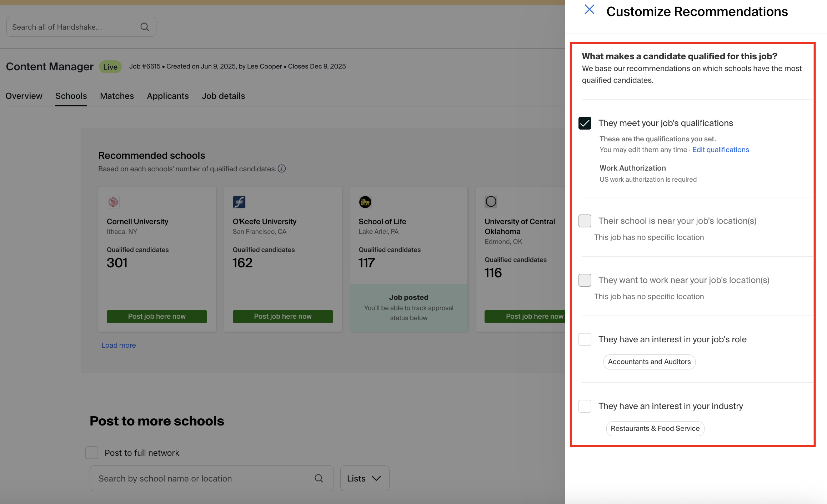Go to the Applicants tab
The image size is (827, 504).
tap(168, 96)
